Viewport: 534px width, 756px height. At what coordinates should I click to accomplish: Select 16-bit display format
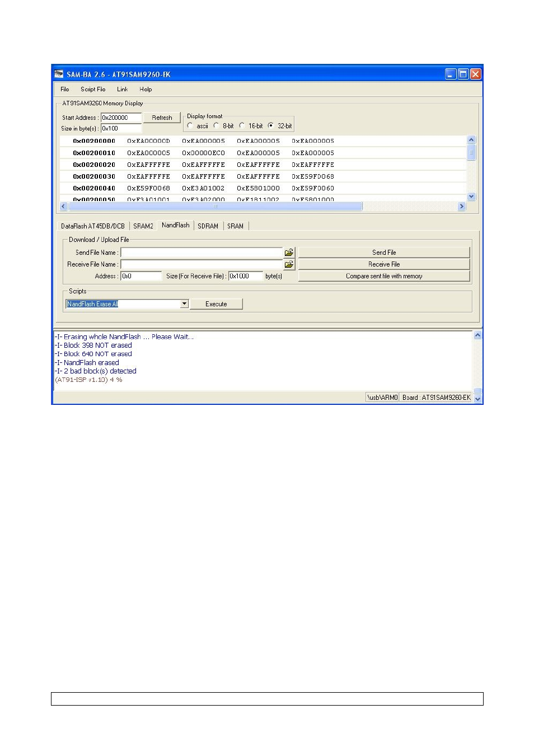coord(242,125)
